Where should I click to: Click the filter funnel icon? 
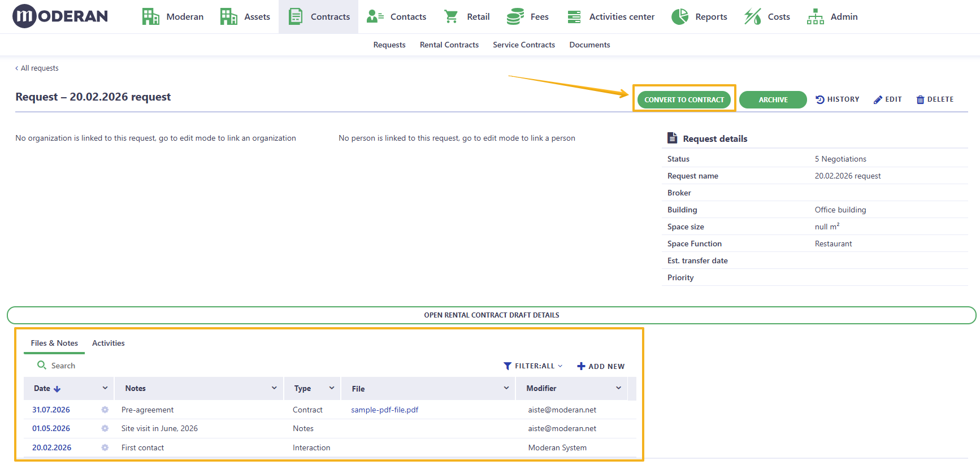pos(508,366)
